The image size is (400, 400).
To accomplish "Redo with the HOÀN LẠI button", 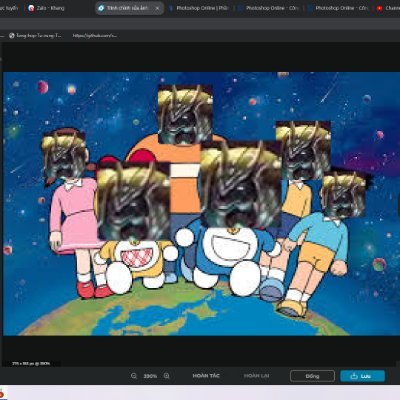I will point(256,376).
